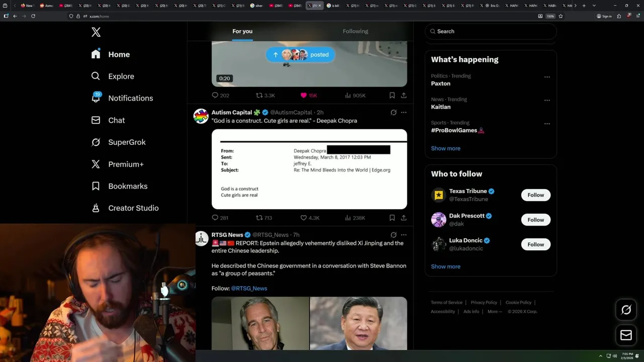Show more under Who to follow

point(446,266)
